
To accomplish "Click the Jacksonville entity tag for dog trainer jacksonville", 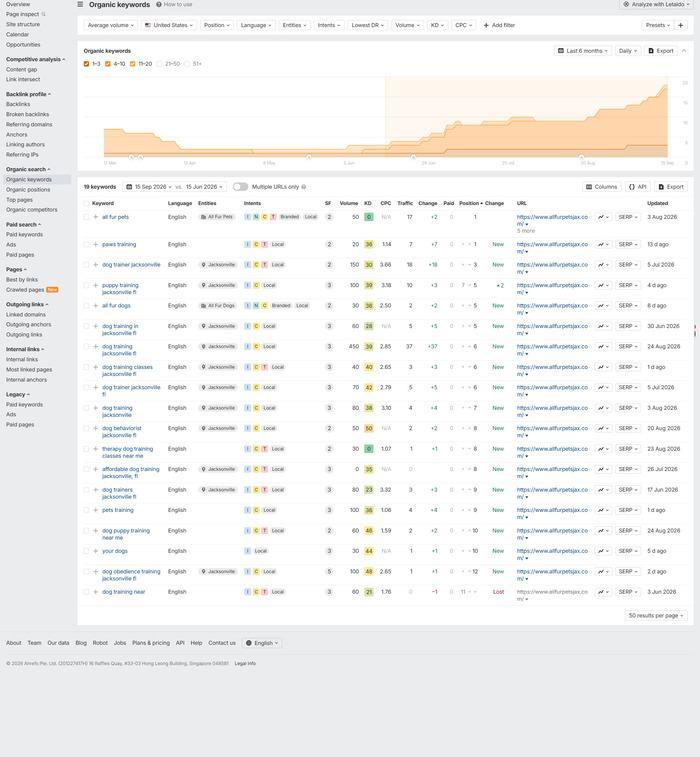I will coord(218,265).
